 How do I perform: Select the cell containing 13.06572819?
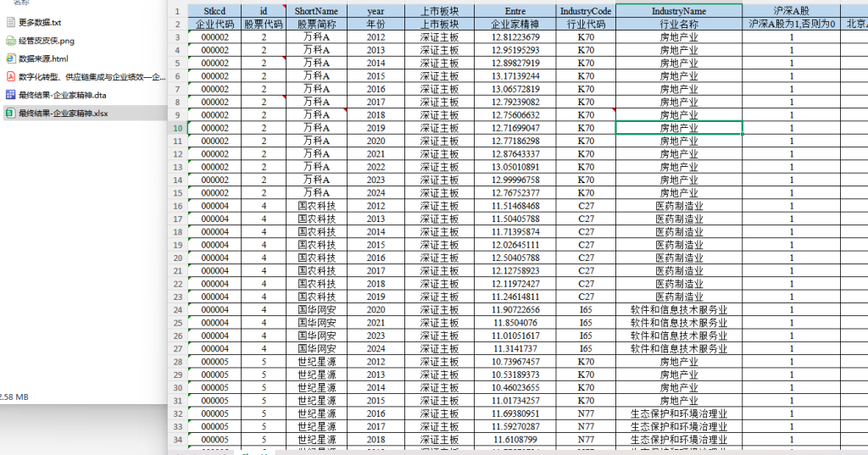coord(515,89)
